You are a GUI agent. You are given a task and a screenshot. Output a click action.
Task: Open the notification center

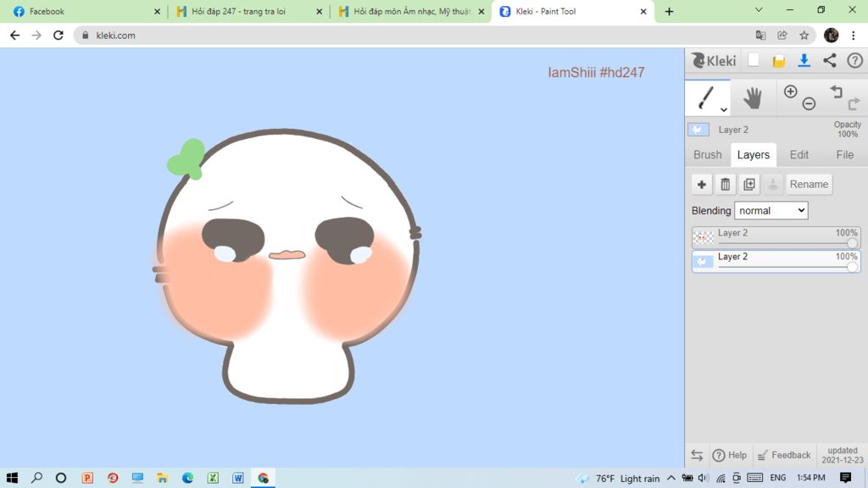tap(845, 478)
